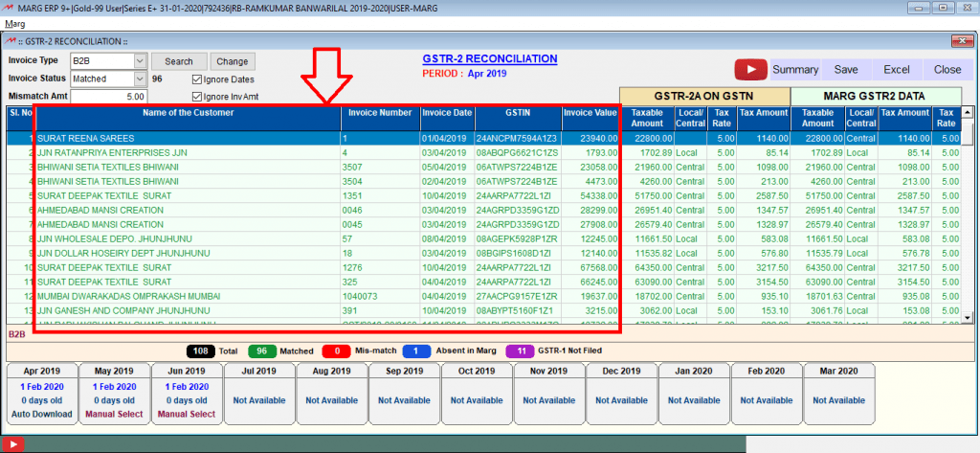Click the green Matched count badge 96
Viewport: 980px width, 453px height.
coord(262,351)
